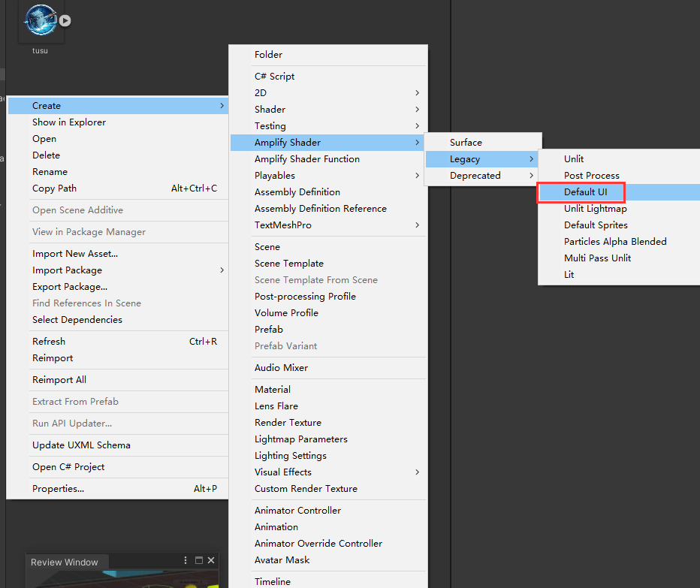Select Default UI shader template

pyautogui.click(x=619, y=192)
